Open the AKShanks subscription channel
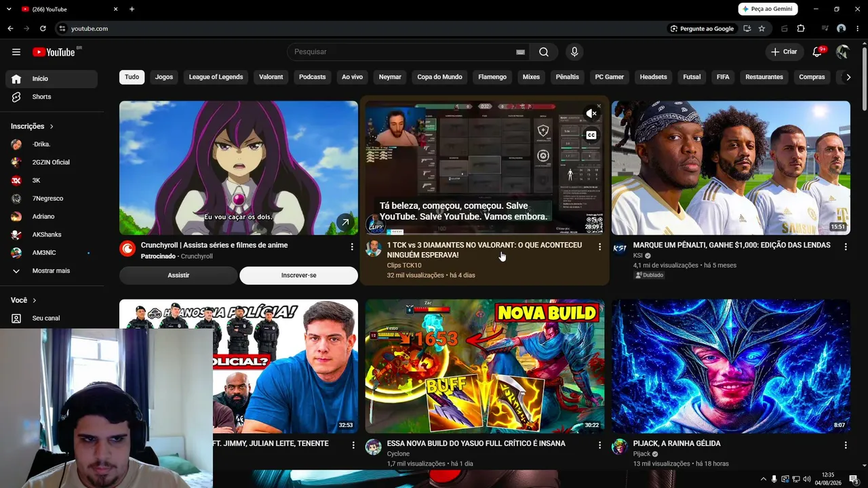The height and width of the screenshot is (488, 868). [52, 235]
